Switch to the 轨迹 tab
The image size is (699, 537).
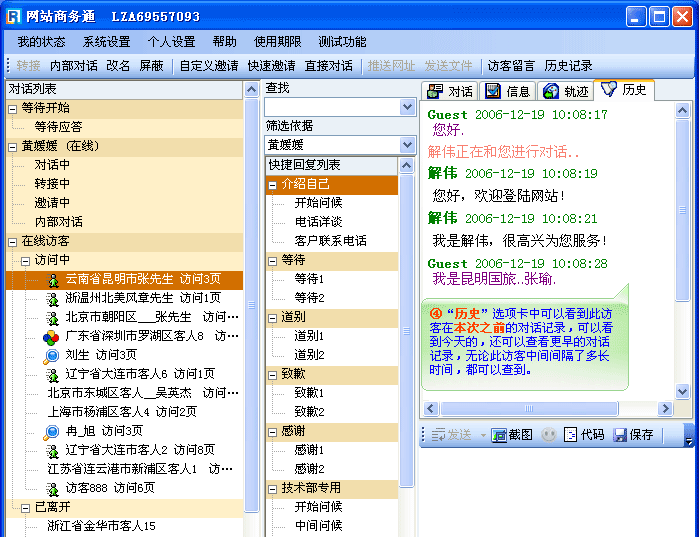(x=566, y=91)
